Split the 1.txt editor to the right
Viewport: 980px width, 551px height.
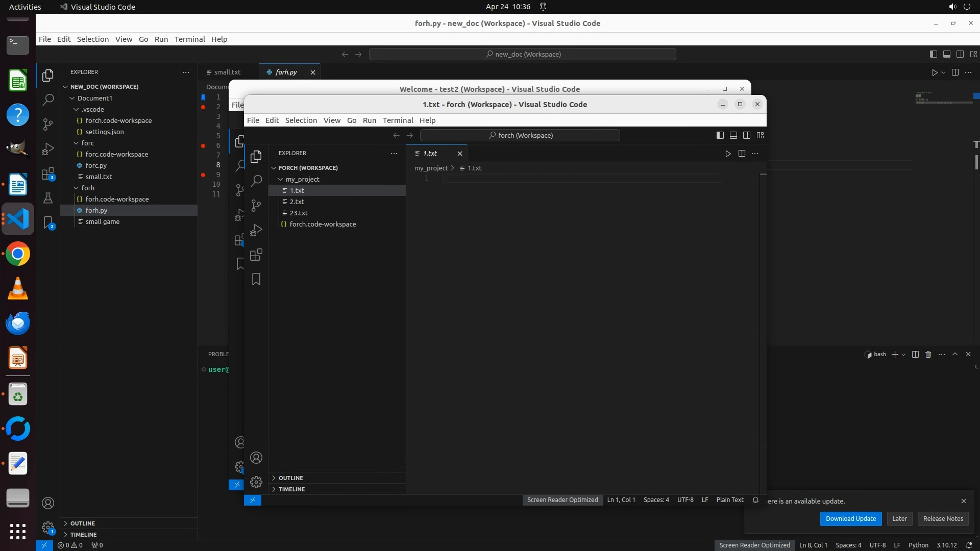point(742,154)
